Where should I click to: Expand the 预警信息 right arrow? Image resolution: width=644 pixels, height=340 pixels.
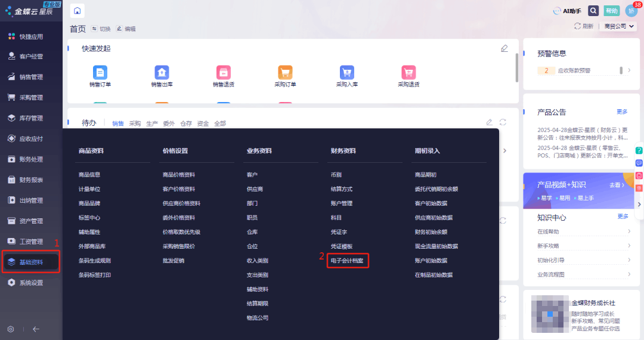(x=628, y=70)
